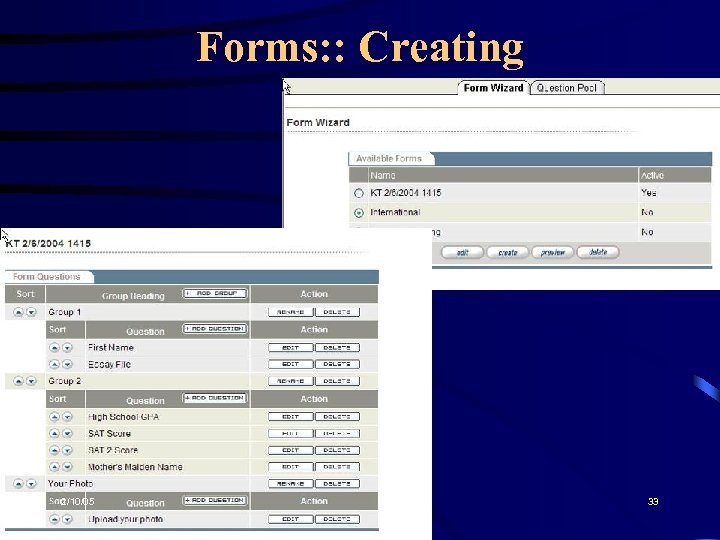Move Group 2 up with its arrow
Screen dimensions: 720x540
coord(18,381)
